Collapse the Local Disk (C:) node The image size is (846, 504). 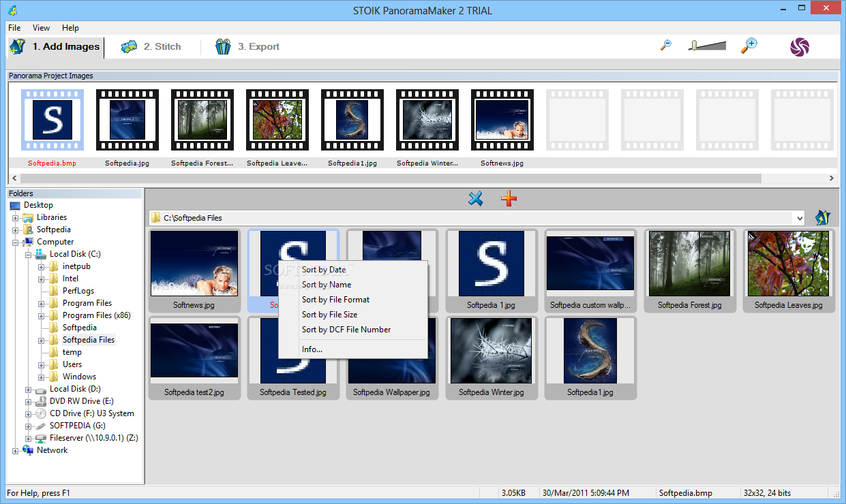pyautogui.click(x=29, y=255)
